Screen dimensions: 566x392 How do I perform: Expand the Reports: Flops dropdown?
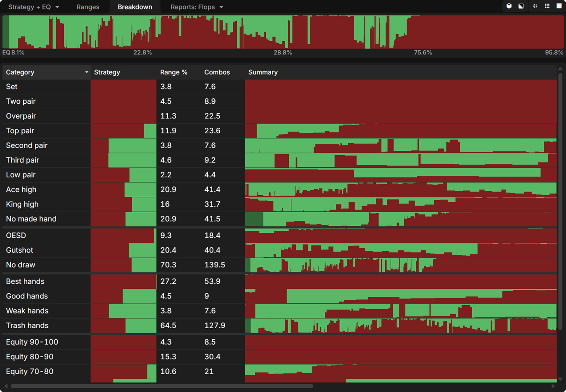point(197,7)
